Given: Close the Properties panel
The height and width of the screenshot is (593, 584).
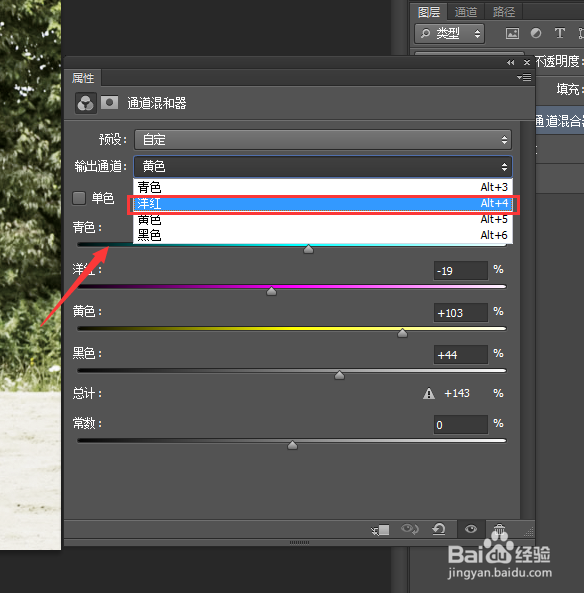Looking at the screenshot, I should (x=527, y=62).
